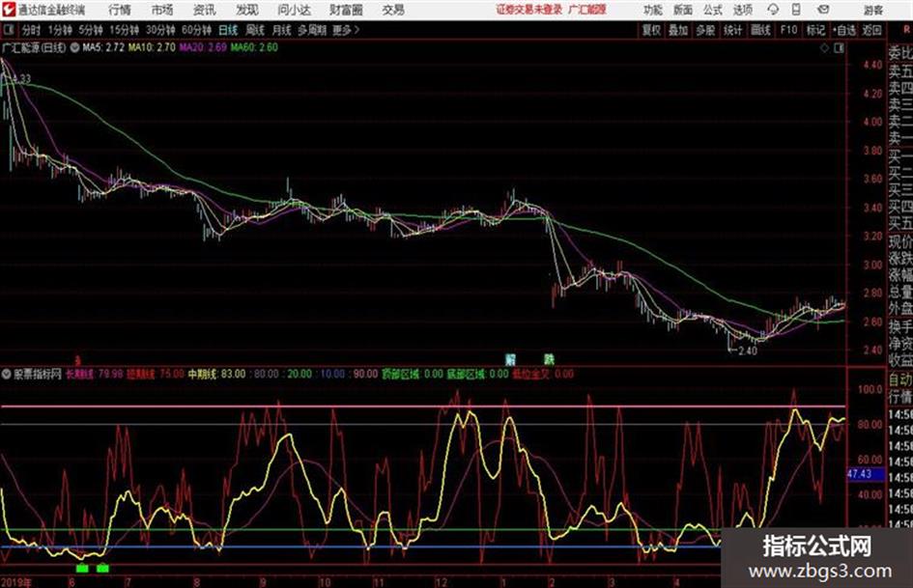Click the green 跌 event marker
The height and width of the screenshot is (588, 913).
pyautogui.click(x=549, y=359)
